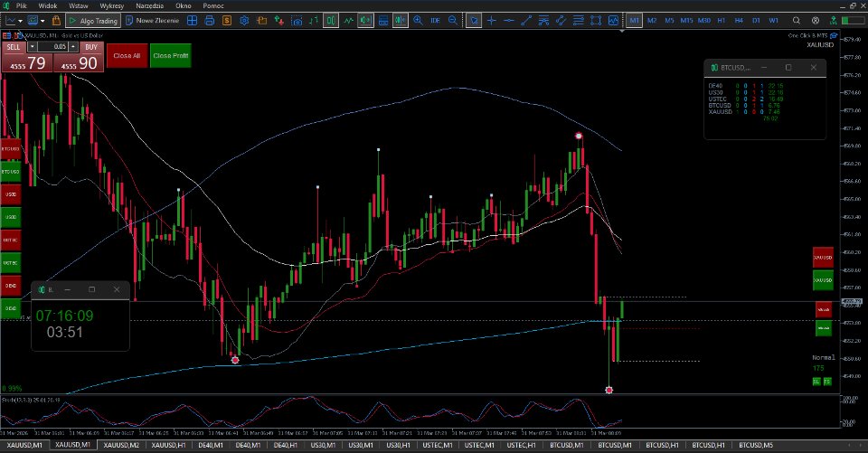The height and width of the screenshot is (453, 868).
Task: Click the lot volume field 0.05
Action: pos(52,46)
